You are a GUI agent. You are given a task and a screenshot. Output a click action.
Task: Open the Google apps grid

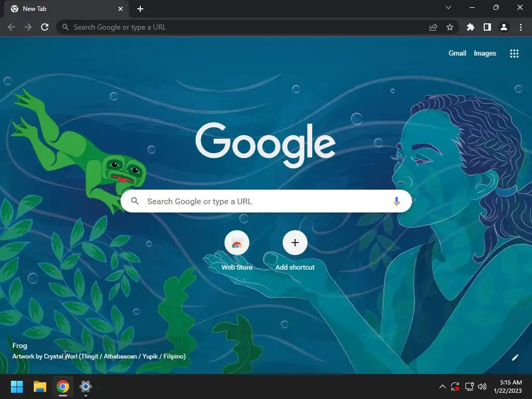514,54
